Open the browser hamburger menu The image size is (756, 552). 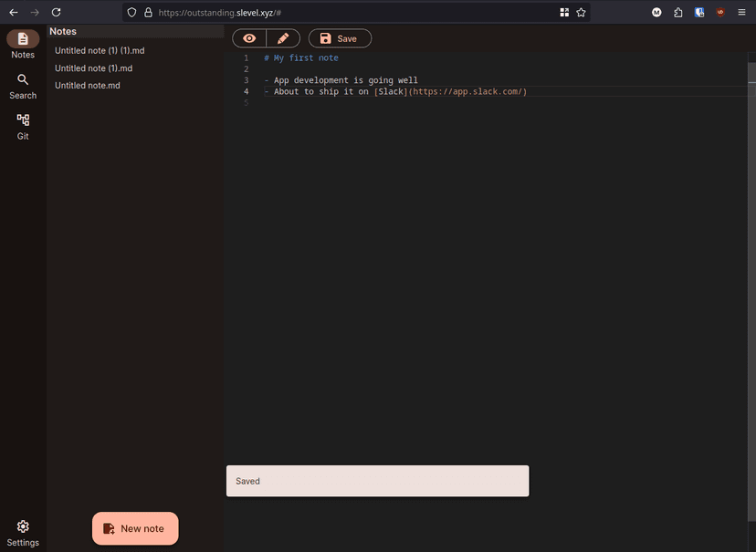pos(741,13)
